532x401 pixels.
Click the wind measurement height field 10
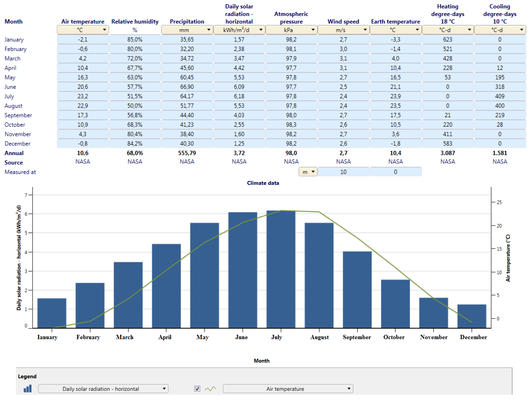point(343,172)
